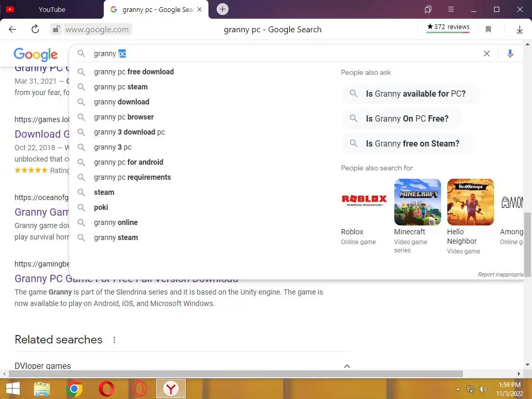Open Windows Start button
The height and width of the screenshot is (399, 532).
click(13, 389)
